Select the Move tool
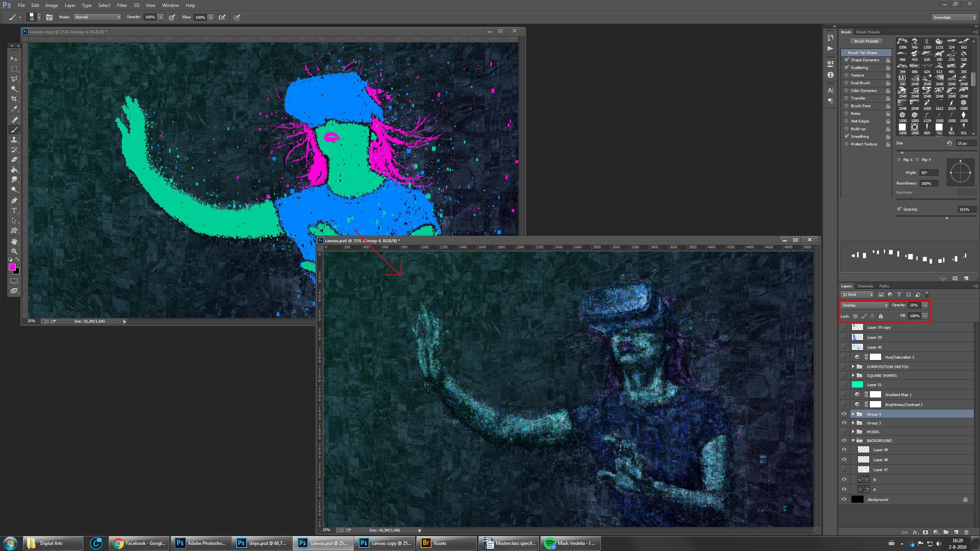Screen dimensions: 980x551 pos(14,59)
